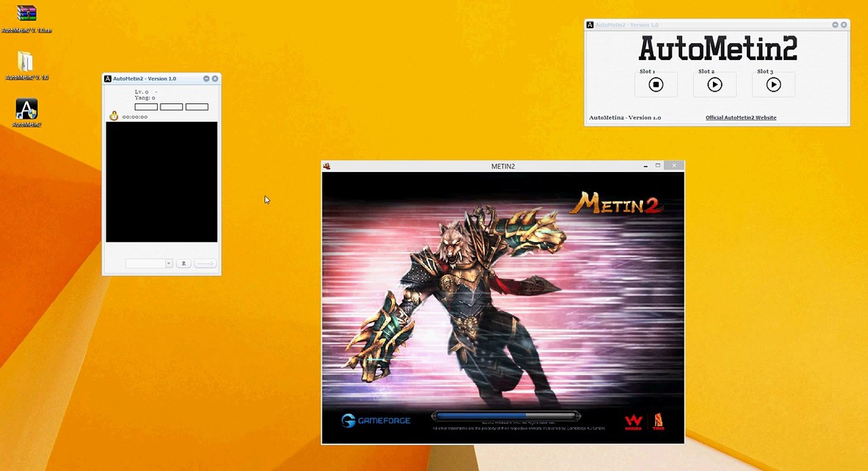
Task: Minimize the AutoMetin2 slot launcher window
Action: click(835, 25)
